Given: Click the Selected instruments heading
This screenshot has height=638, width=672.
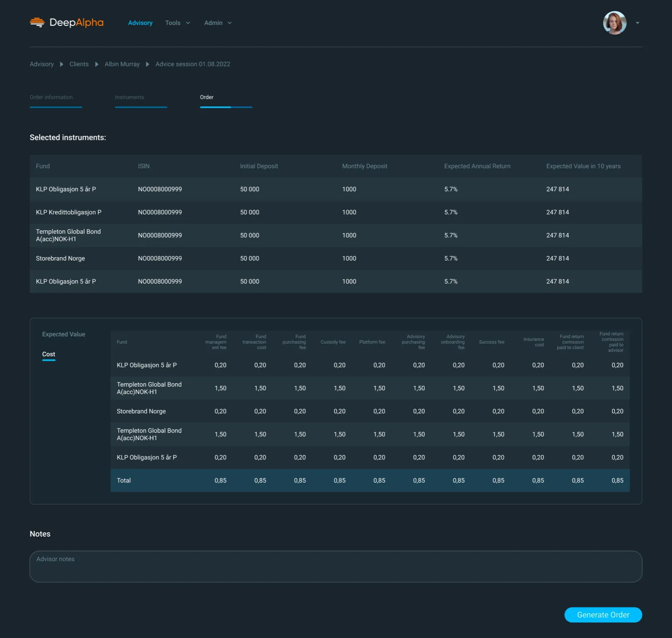Looking at the screenshot, I should (68, 137).
